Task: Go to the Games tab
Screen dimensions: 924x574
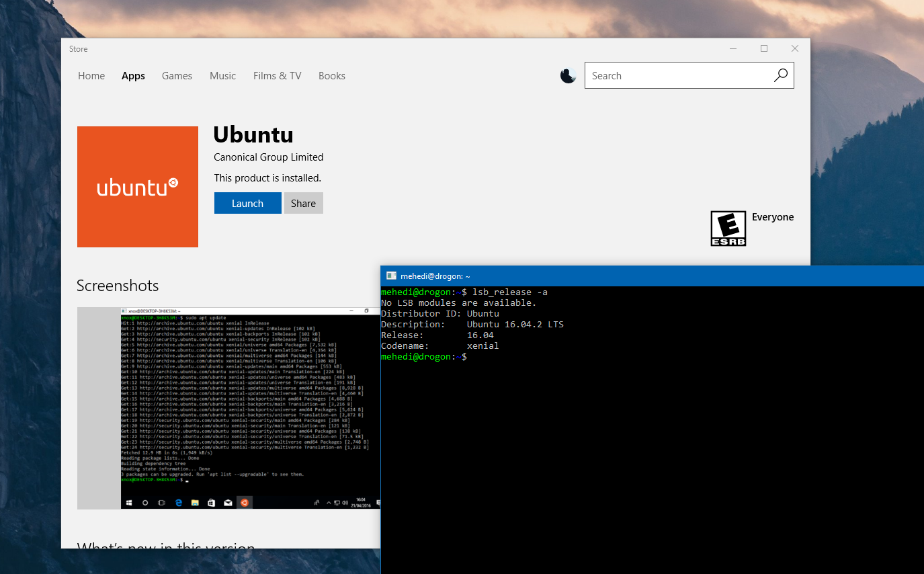Action: pos(177,76)
